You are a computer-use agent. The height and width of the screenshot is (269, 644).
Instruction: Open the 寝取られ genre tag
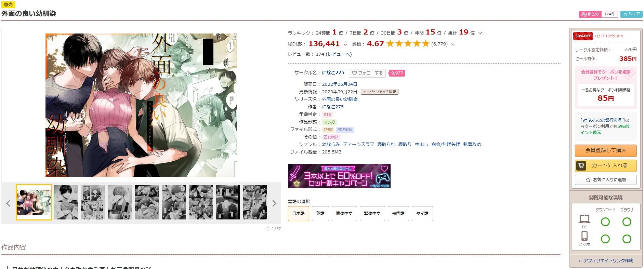[386, 145]
